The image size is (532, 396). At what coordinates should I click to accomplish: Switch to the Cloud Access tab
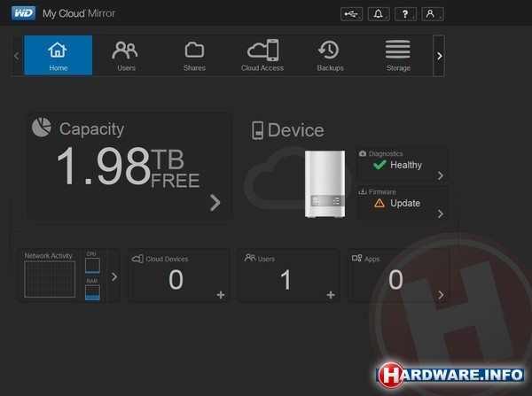coord(262,56)
